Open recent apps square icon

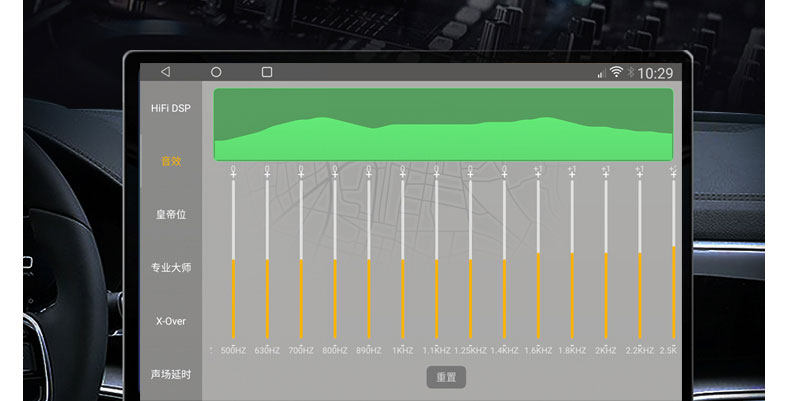267,72
